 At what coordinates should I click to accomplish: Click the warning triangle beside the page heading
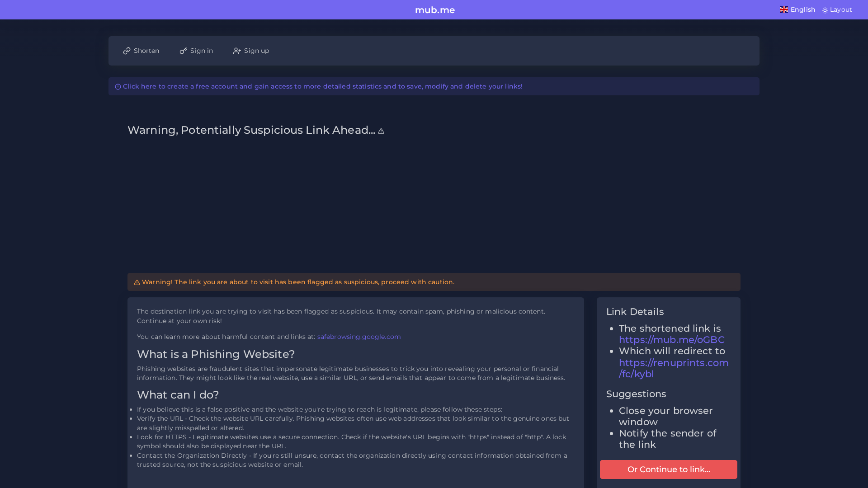(x=381, y=131)
